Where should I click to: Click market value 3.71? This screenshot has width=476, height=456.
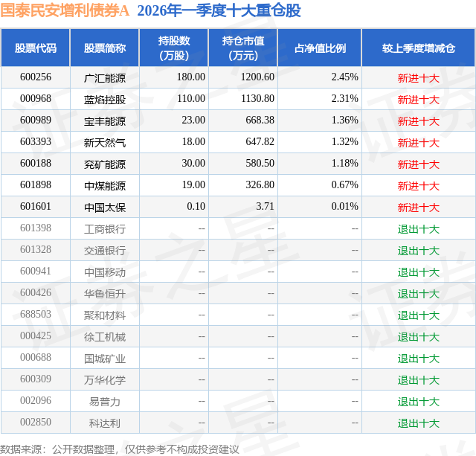(265, 207)
